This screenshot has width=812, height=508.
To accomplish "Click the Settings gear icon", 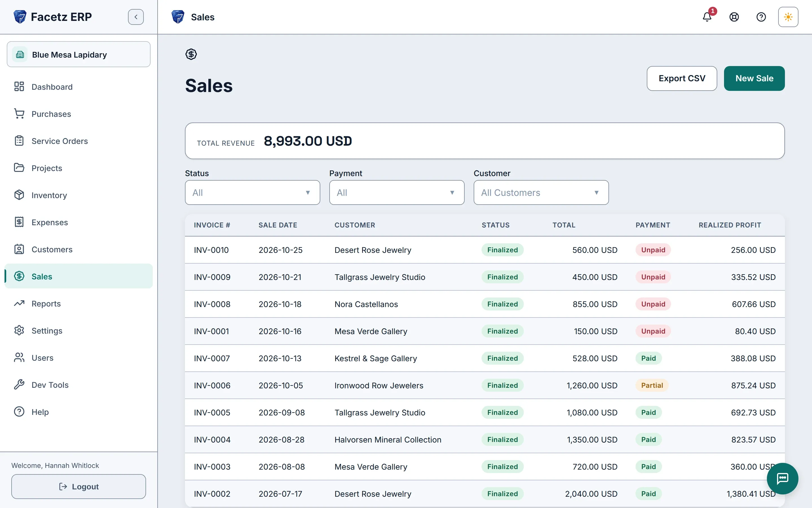I will 19,330.
